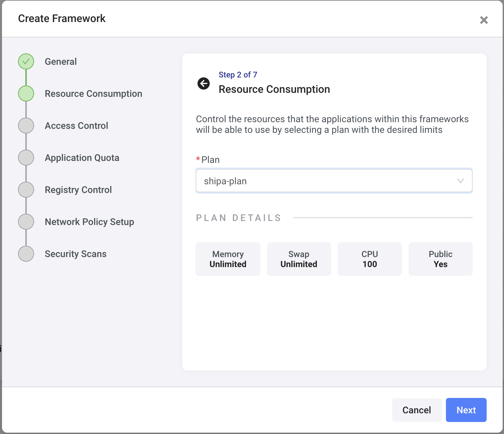Click the Access Control step circle
504x434 pixels.
coord(26,126)
